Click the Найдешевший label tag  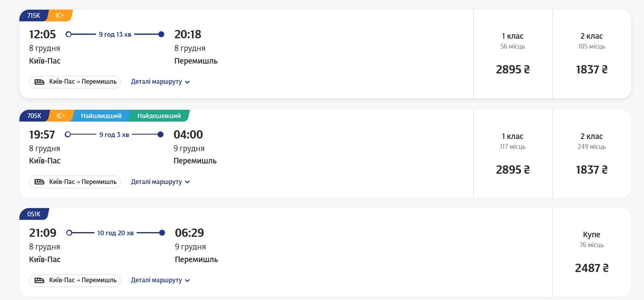159,116
